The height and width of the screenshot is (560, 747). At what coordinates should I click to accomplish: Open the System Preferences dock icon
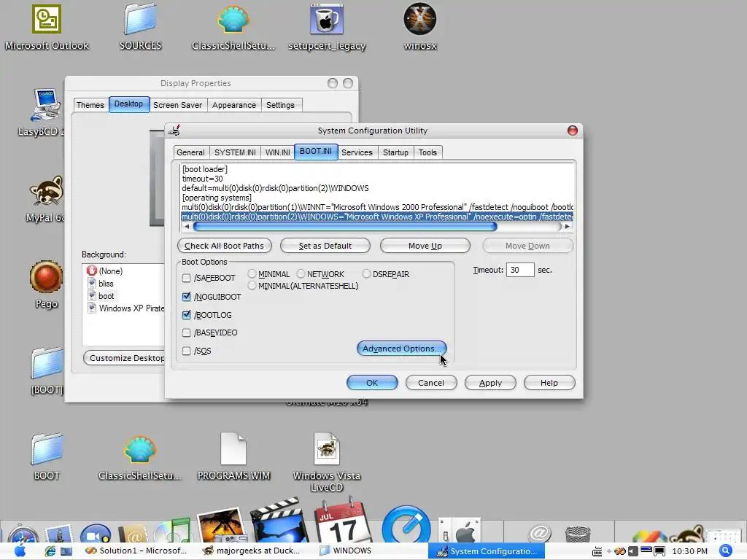point(460,530)
